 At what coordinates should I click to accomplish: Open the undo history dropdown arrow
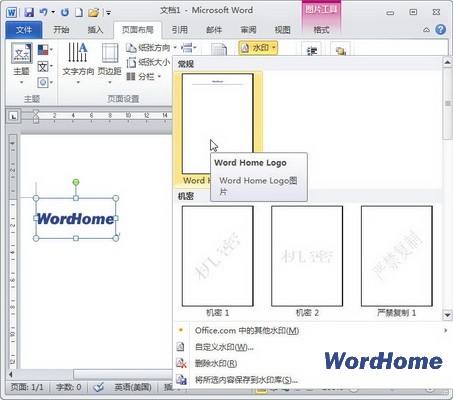pyautogui.click(x=53, y=13)
